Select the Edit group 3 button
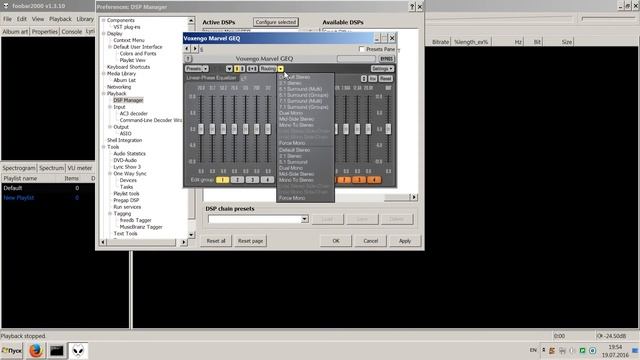Image resolution: width=640 pixels, height=360 pixels. (252, 180)
